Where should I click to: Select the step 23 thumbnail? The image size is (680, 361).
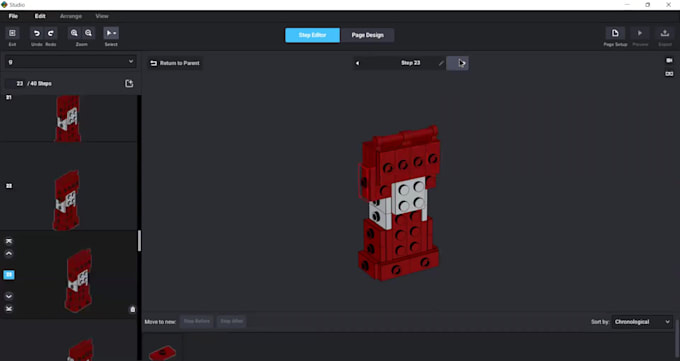click(78, 280)
